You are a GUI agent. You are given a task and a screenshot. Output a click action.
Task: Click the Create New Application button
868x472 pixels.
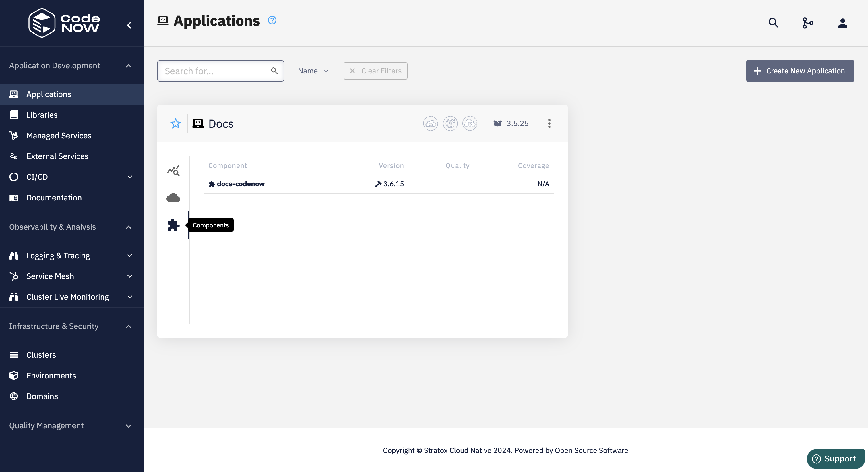click(x=800, y=70)
